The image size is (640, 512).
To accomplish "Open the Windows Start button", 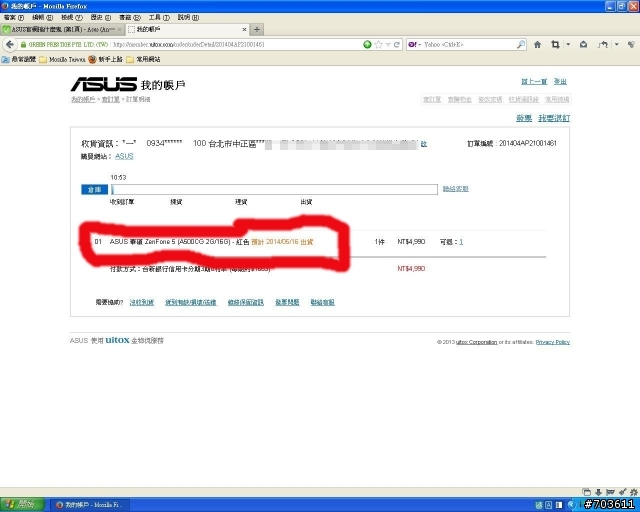I will click(x=22, y=505).
